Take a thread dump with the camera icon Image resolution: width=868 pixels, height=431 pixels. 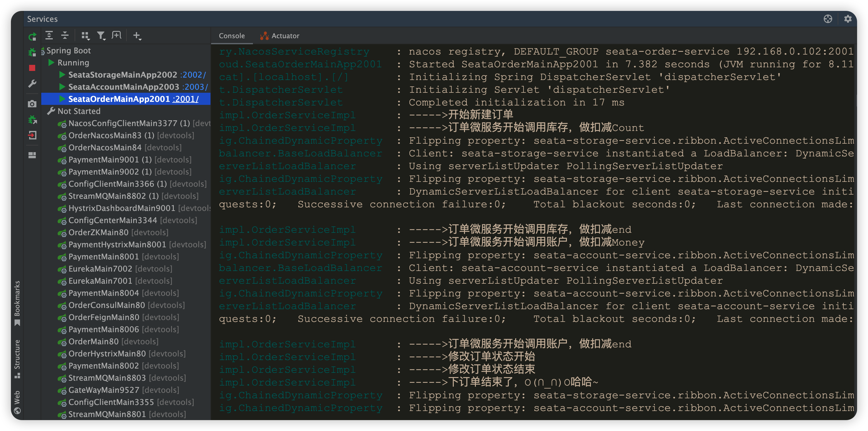[32, 104]
